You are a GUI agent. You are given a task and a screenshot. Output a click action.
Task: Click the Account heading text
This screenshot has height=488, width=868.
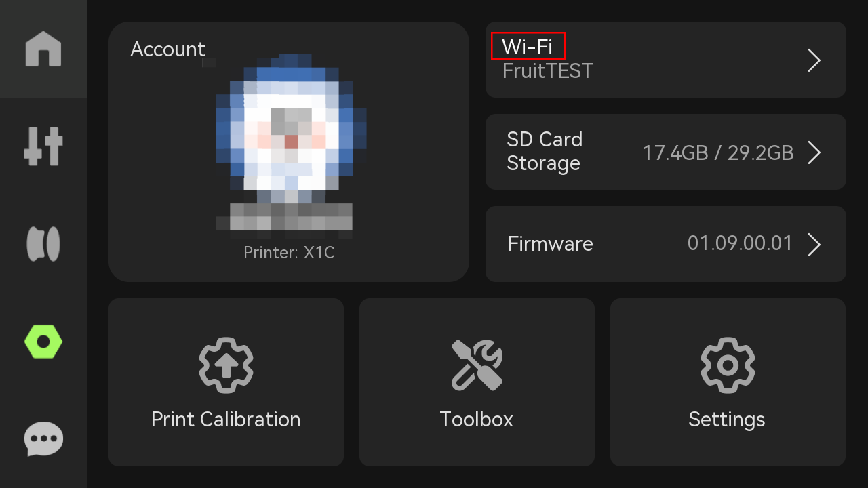click(167, 49)
